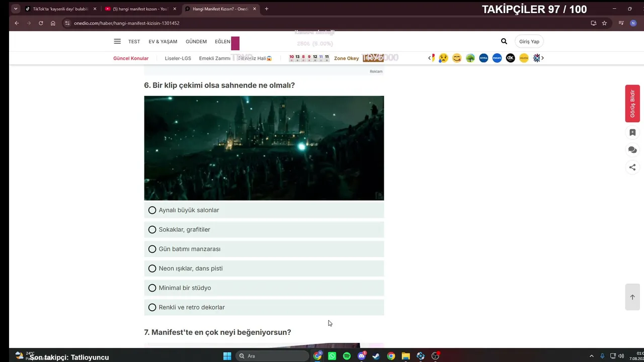644x362 pixels.
Task: Launch WhatsApp from the taskbar
Action: click(332, 356)
